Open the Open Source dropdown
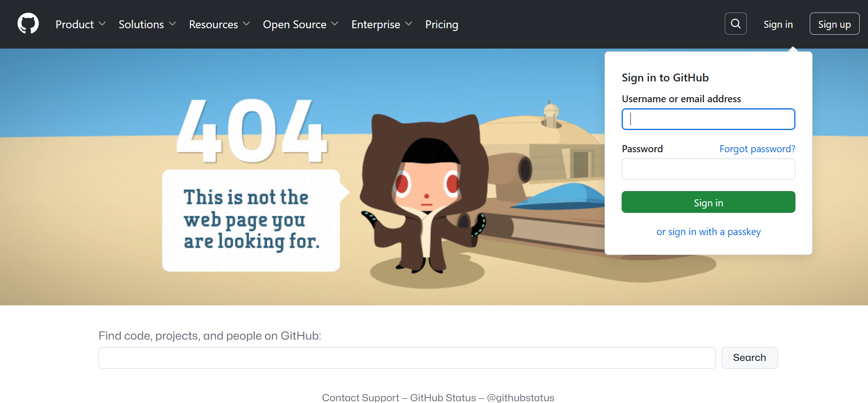868x403 pixels. 300,24
